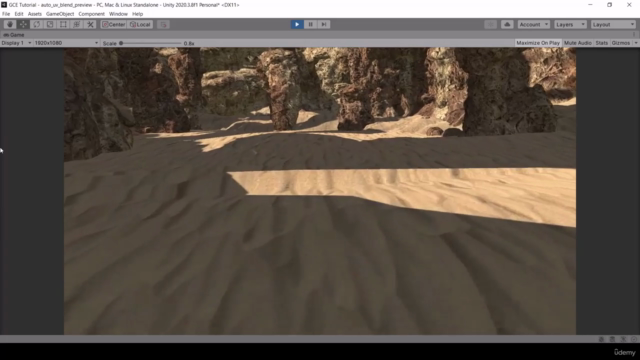Select the Move tool
The width and height of the screenshot is (640, 360).
pyautogui.click(x=23, y=24)
